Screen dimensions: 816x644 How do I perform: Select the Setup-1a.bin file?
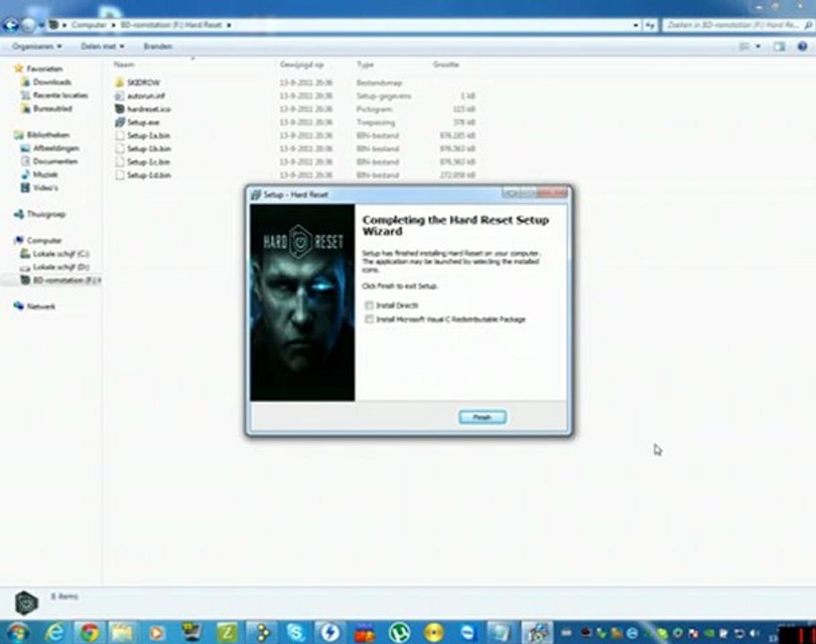149,136
